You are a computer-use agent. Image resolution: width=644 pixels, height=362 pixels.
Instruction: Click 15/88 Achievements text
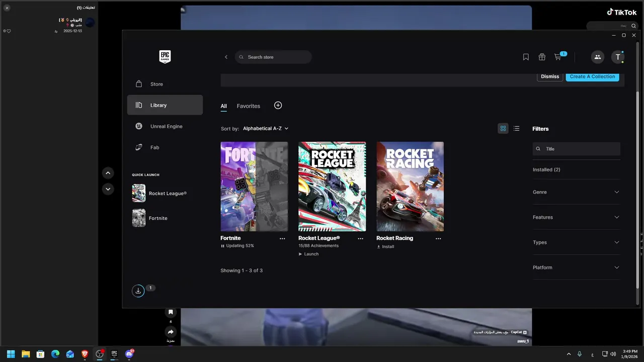318,246
